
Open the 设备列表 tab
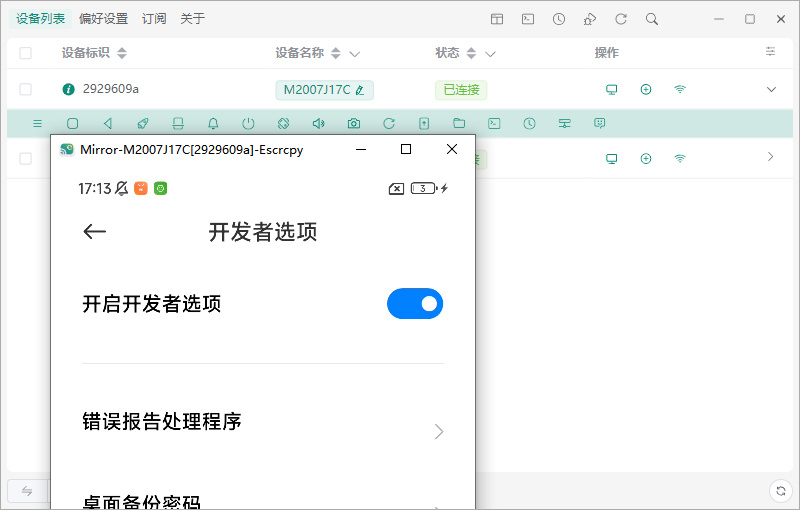[40, 19]
